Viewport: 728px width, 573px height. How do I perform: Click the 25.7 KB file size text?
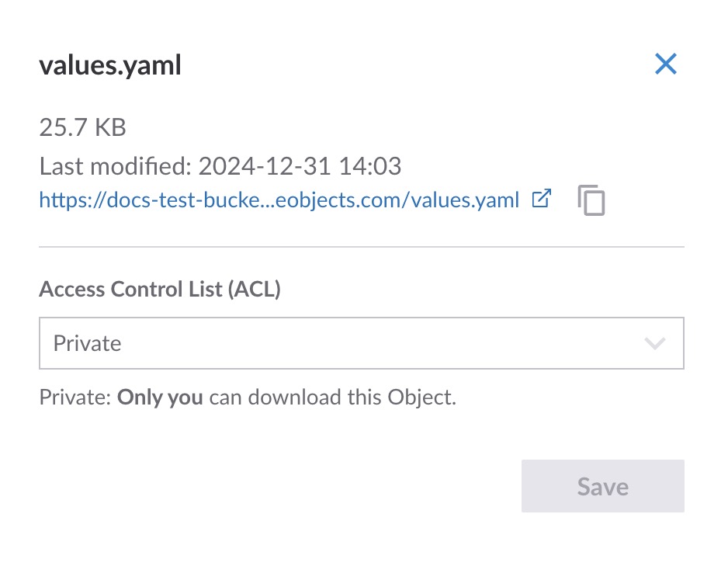point(82,127)
